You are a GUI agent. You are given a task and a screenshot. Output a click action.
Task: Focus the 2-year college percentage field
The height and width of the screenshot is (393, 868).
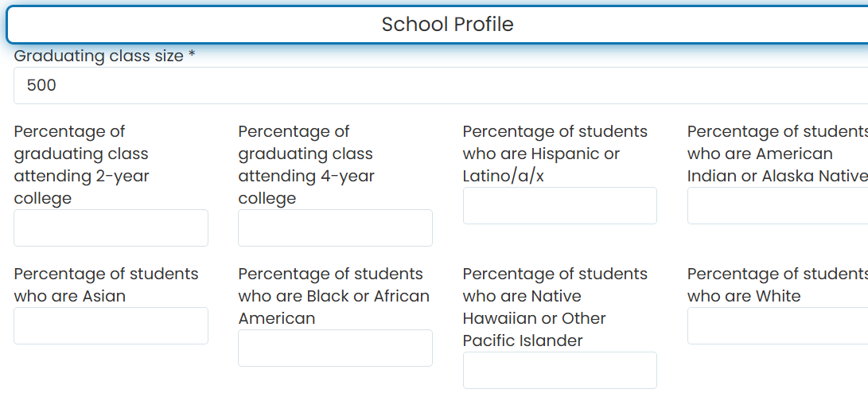tap(111, 228)
